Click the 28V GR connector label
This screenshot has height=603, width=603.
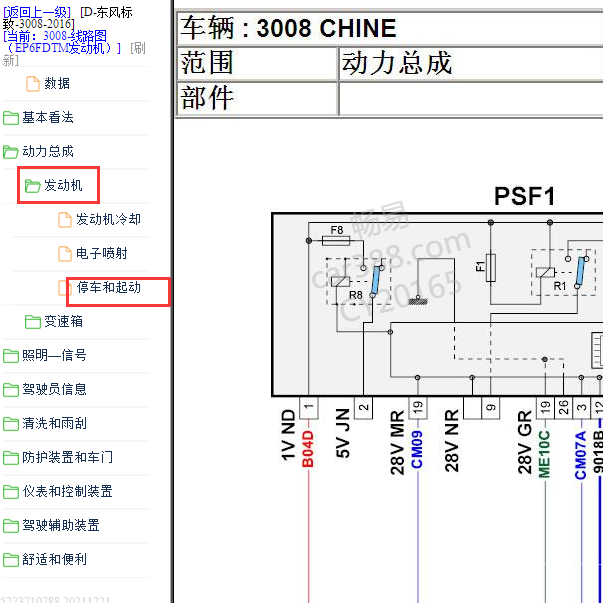(525, 442)
